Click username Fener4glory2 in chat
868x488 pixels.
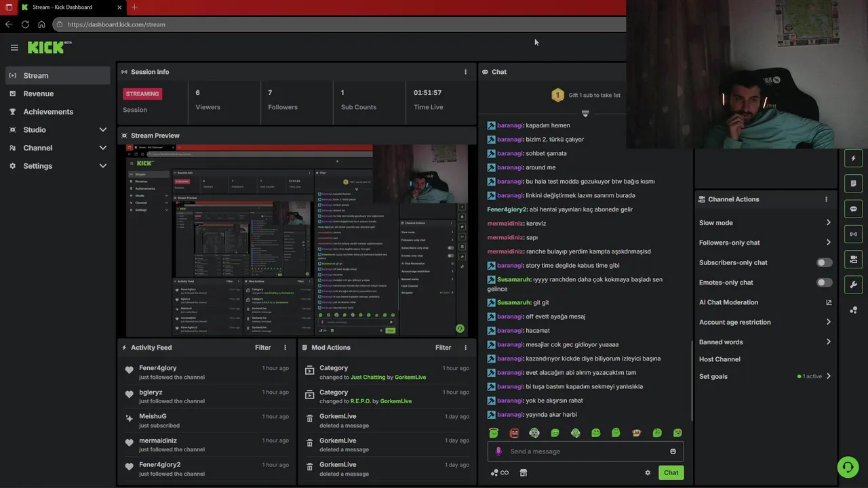point(507,210)
